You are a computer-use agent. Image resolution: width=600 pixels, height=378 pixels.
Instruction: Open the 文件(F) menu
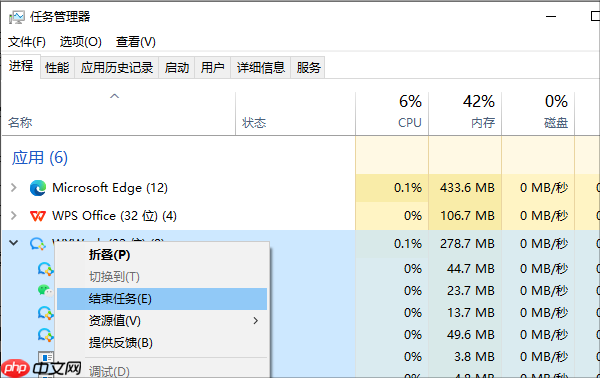tap(27, 42)
